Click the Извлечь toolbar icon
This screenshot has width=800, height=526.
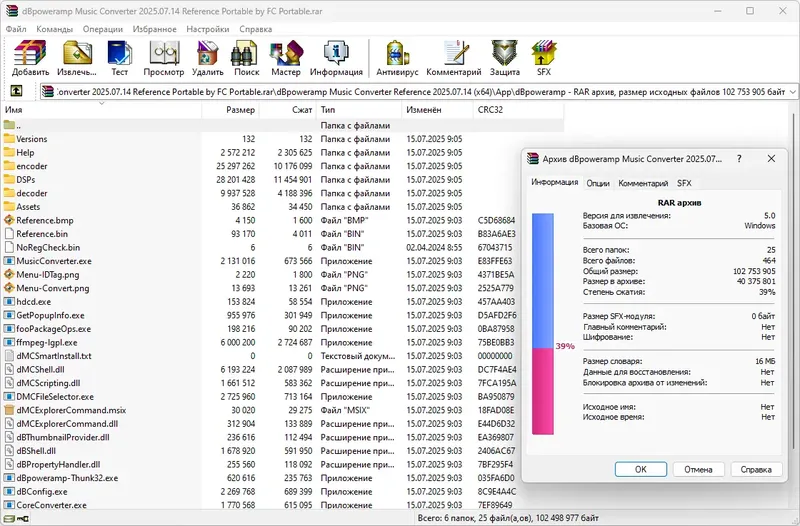click(x=77, y=53)
